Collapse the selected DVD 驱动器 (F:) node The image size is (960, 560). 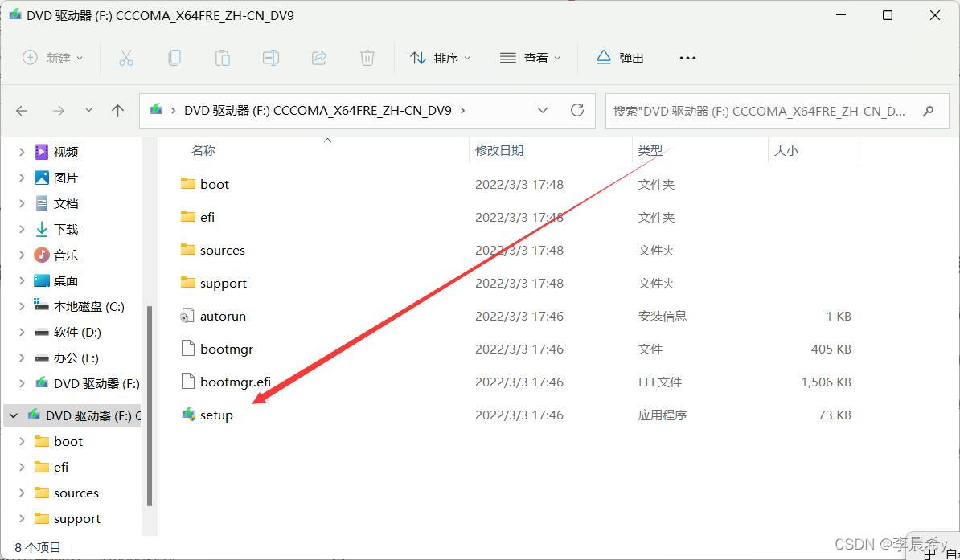[x=14, y=415]
